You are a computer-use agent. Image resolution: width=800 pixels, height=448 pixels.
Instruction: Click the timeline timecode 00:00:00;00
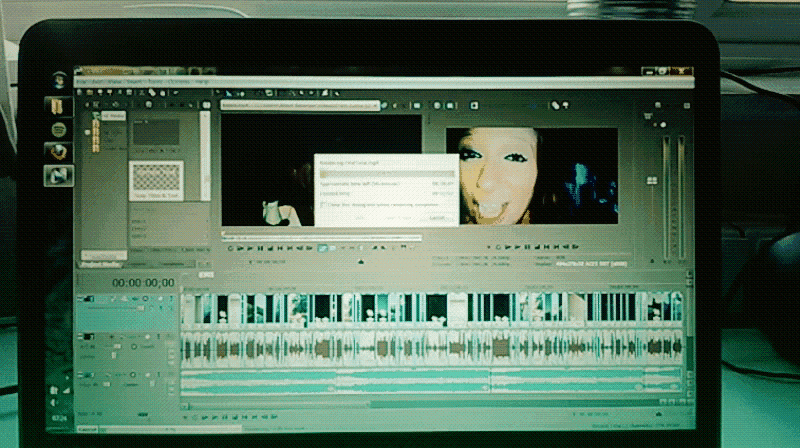click(x=143, y=283)
